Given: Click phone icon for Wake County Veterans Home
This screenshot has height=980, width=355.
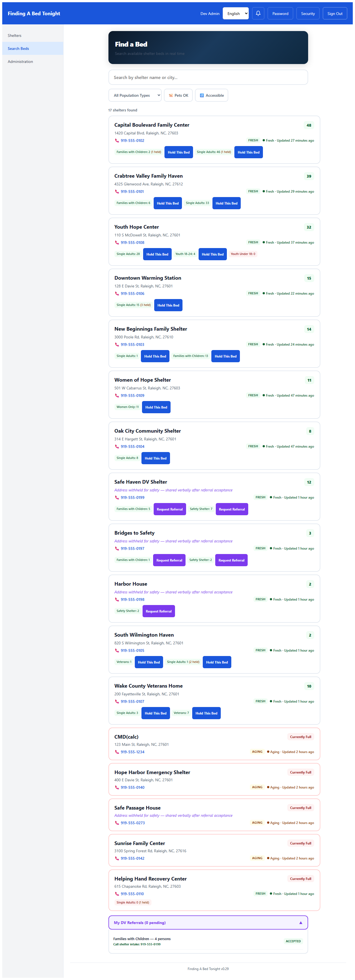Looking at the screenshot, I should coord(117,701).
